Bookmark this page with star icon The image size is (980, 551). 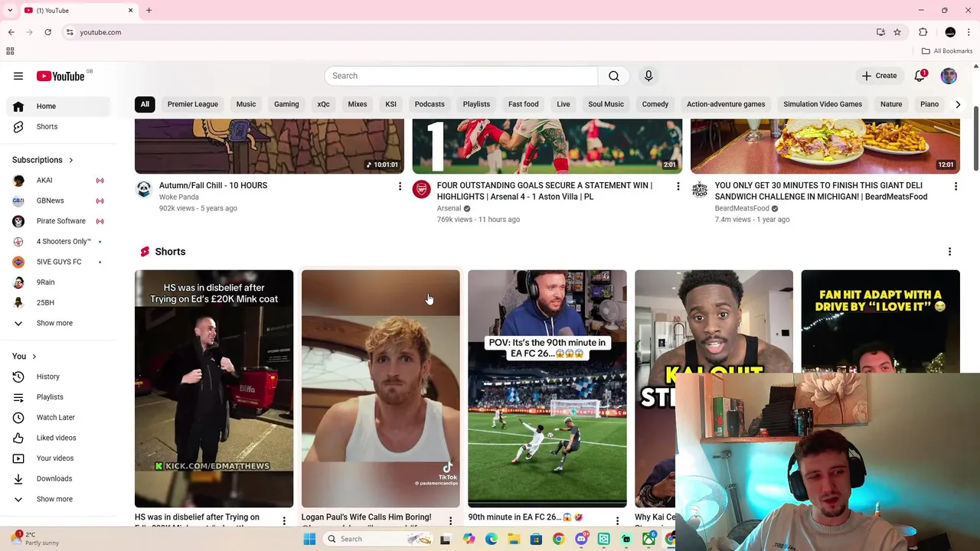pyautogui.click(x=897, y=32)
